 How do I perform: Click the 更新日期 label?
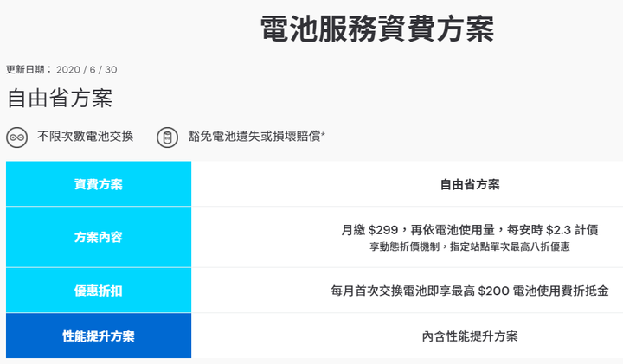click(x=25, y=70)
